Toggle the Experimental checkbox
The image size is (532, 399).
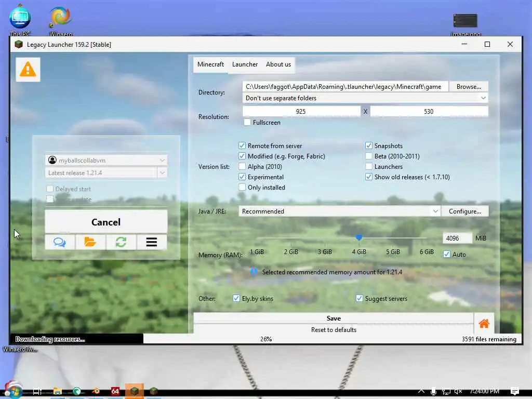242,177
